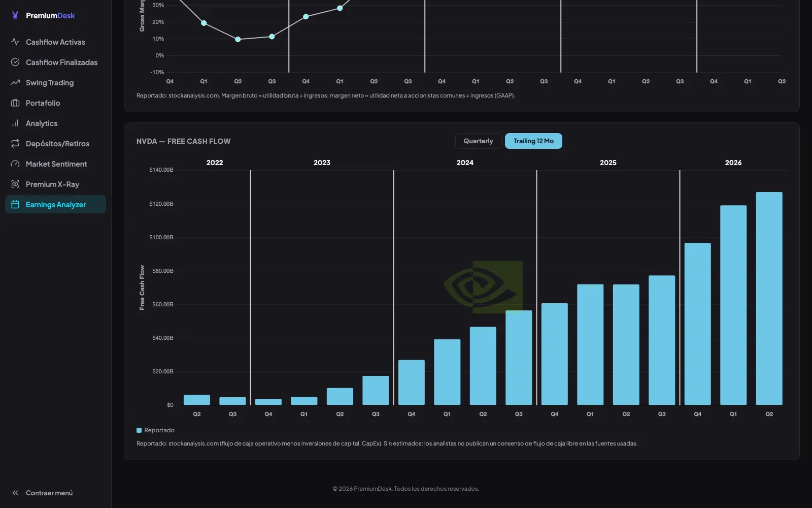The height and width of the screenshot is (508, 812).
Task: Click the 2026 PremiumDesk copyright footer
Action: [405, 489]
